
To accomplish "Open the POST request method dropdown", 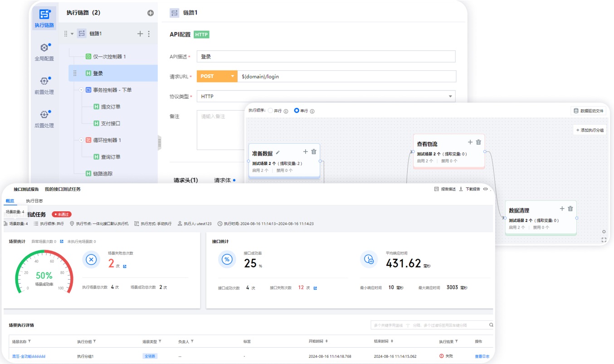I will (x=217, y=76).
